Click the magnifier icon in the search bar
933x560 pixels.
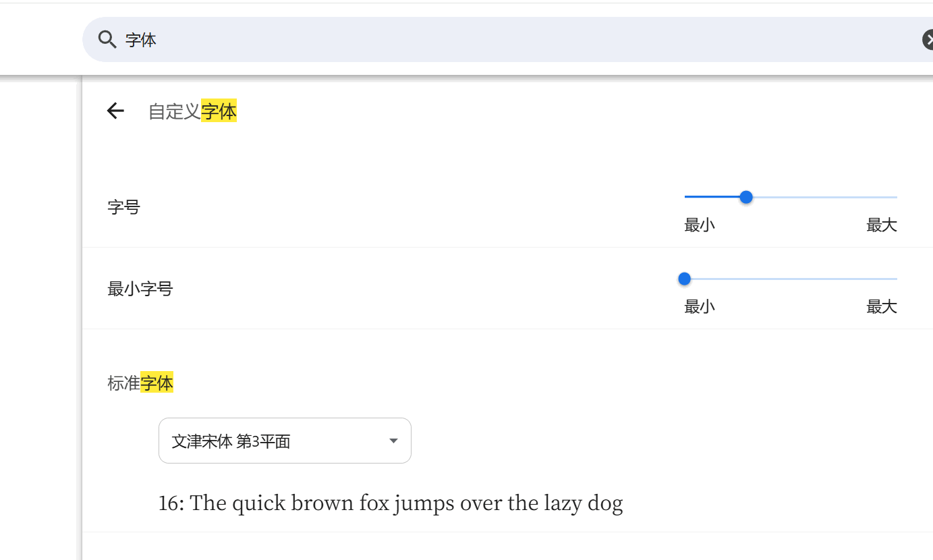[x=107, y=39]
